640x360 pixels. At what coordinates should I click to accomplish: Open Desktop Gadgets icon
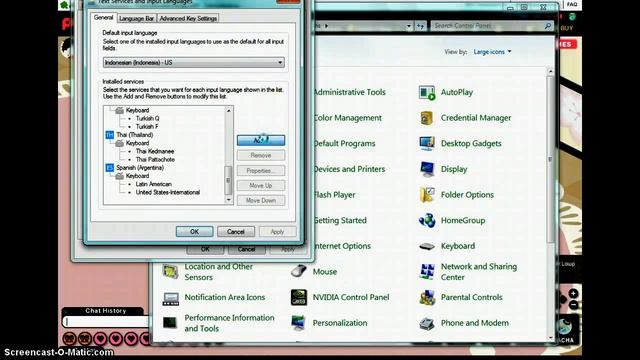click(x=427, y=143)
